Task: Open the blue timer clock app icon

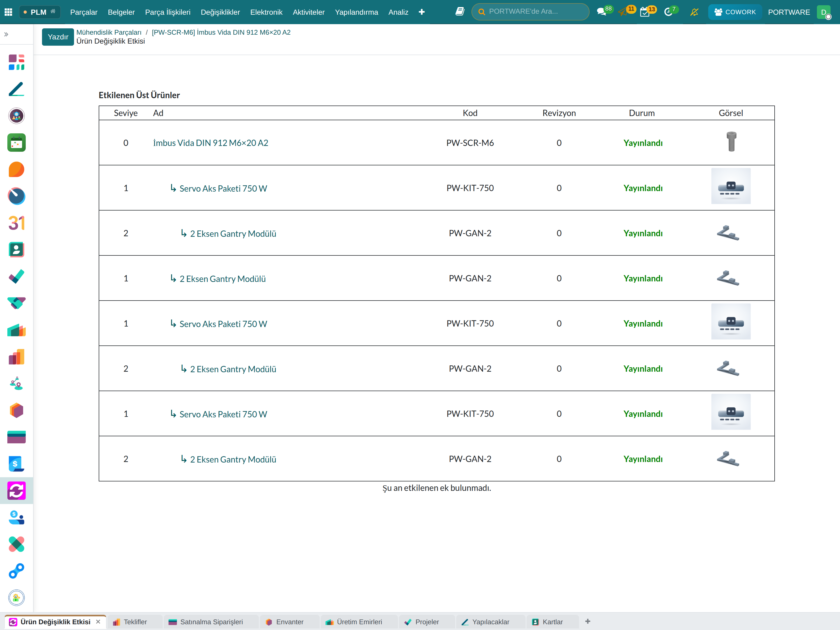Action: tap(16, 196)
